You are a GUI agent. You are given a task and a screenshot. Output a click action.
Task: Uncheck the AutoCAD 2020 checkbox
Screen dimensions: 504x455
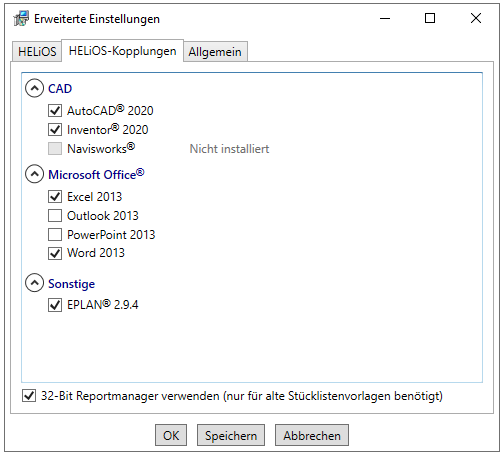coord(55,110)
